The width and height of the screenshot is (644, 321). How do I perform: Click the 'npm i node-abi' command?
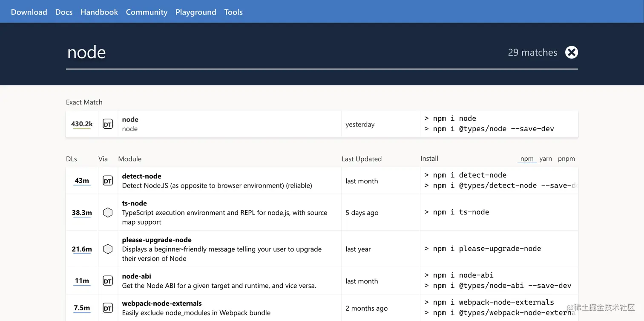[459, 275]
